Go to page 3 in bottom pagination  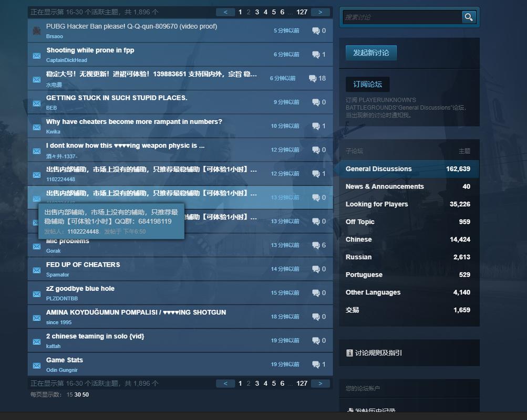point(257,383)
